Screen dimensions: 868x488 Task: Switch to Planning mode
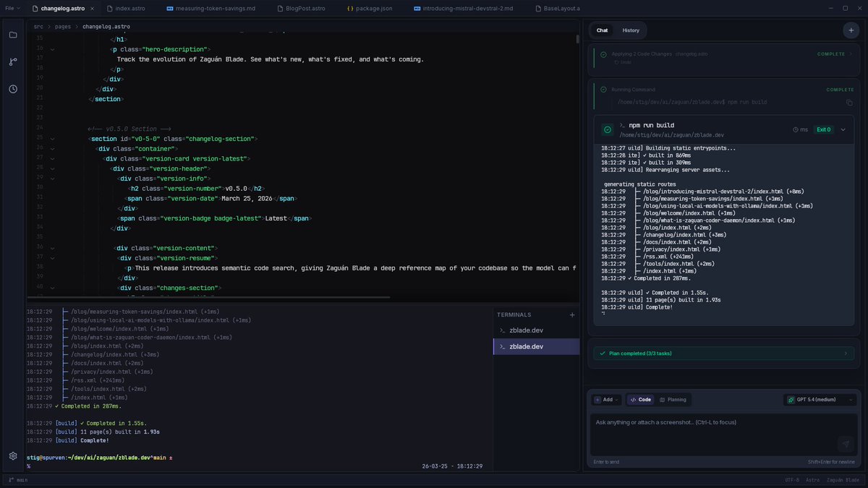click(673, 399)
